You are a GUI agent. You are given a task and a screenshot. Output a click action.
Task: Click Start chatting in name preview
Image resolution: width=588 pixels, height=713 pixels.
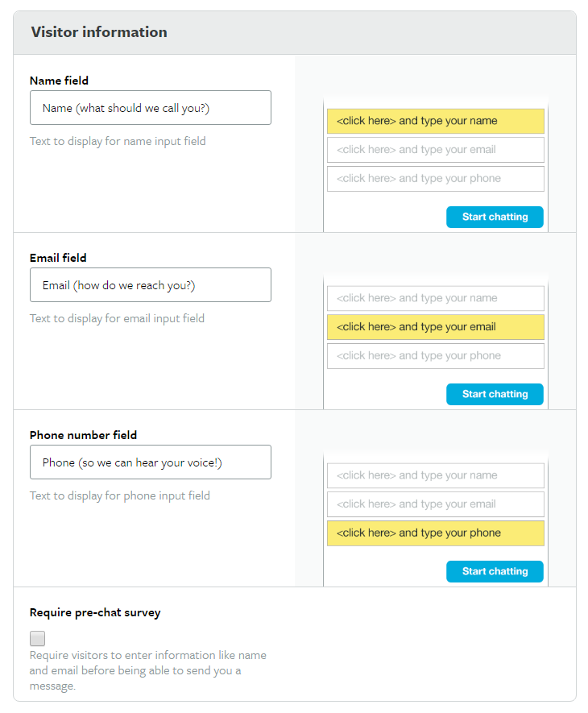click(495, 217)
